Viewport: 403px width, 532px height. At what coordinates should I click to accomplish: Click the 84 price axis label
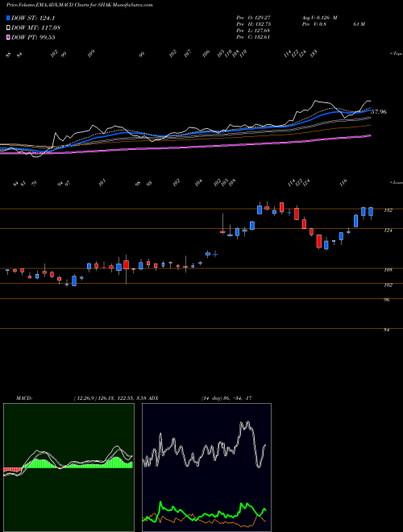(x=387, y=330)
